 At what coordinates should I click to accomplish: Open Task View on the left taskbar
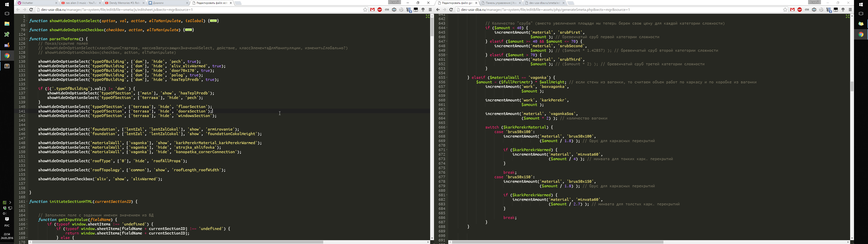point(7,14)
